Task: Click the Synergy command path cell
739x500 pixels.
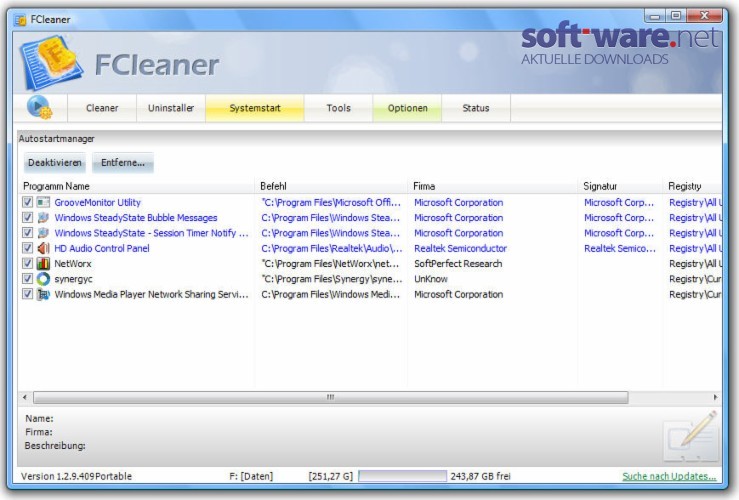Action: [332, 279]
